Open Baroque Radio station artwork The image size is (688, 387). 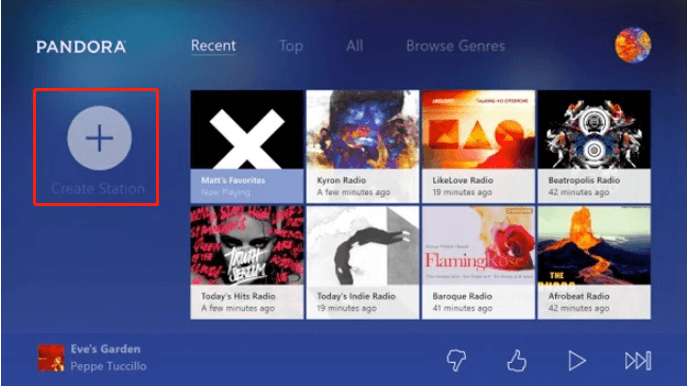pos(479,246)
